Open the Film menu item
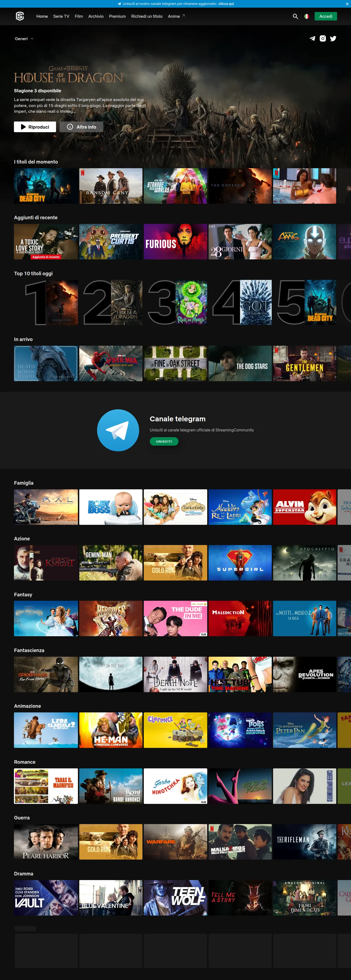The image size is (351, 980). (79, 16)
